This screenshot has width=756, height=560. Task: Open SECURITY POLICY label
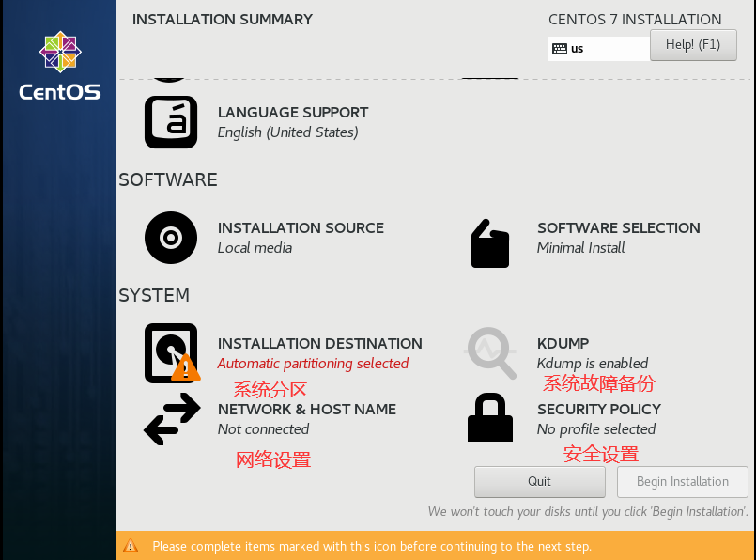point(599,409)
